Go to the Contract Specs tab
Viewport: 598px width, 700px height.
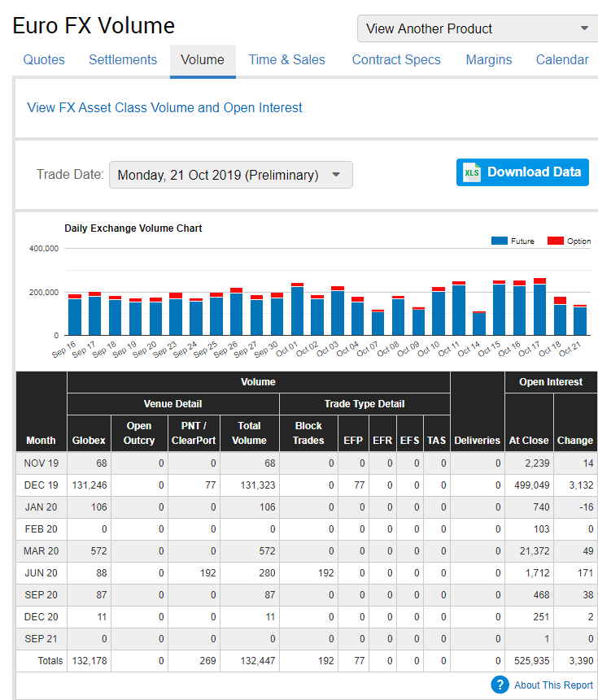click(x=396, y=60)
